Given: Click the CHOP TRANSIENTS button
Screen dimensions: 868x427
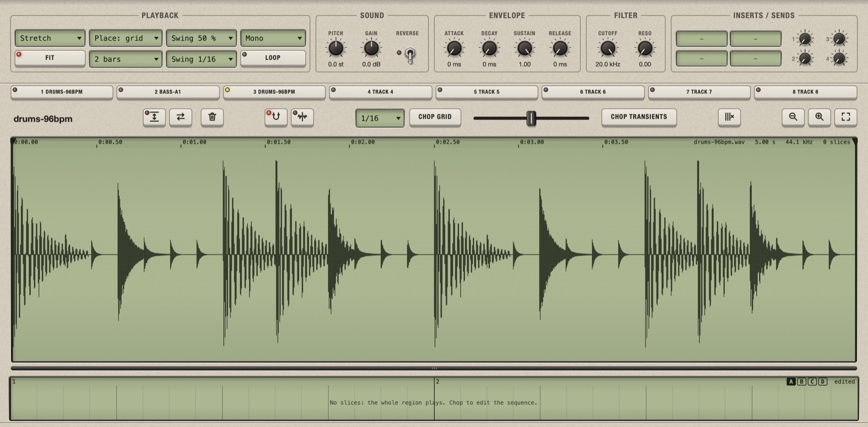Looking at the screenshot, I should (x=639, y=117).
